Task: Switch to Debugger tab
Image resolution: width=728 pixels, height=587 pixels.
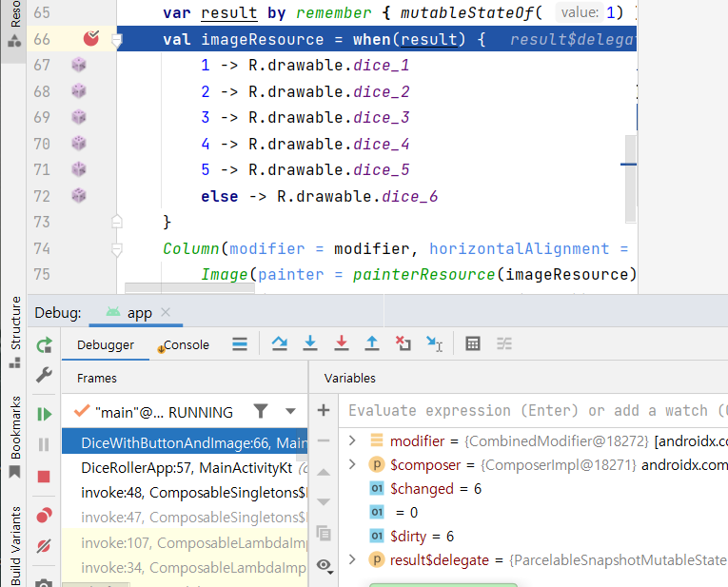Action: coord(106,344)
